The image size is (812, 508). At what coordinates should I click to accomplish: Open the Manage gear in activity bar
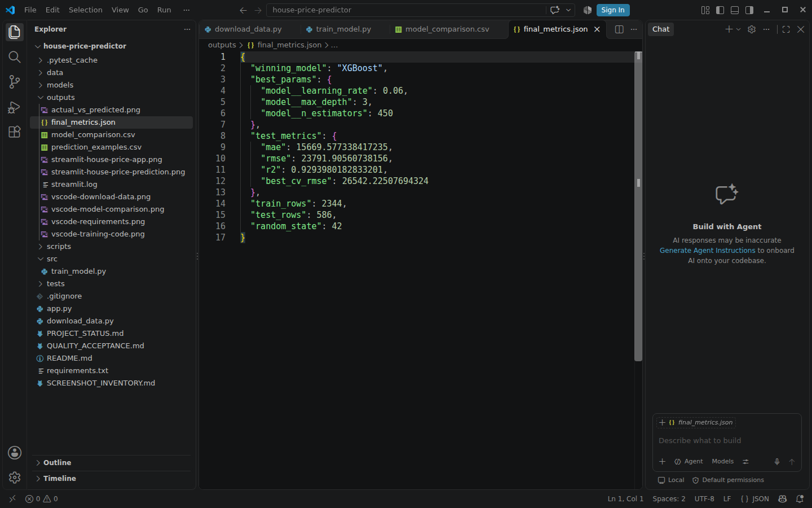15,478
